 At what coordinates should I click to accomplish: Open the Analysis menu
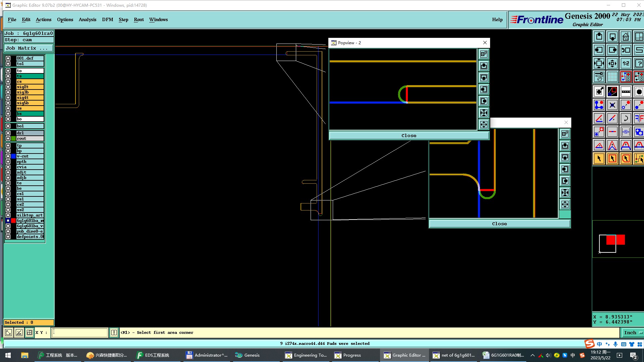[x=87, y=19]
